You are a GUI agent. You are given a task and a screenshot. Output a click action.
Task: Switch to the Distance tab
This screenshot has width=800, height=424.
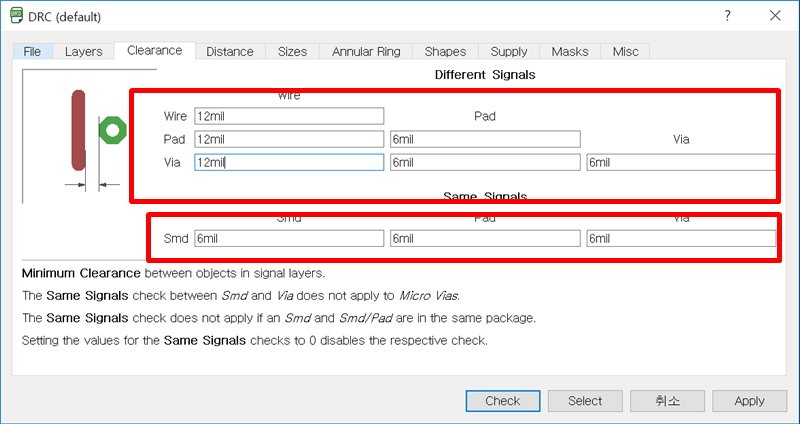click(x=230, y=51)
